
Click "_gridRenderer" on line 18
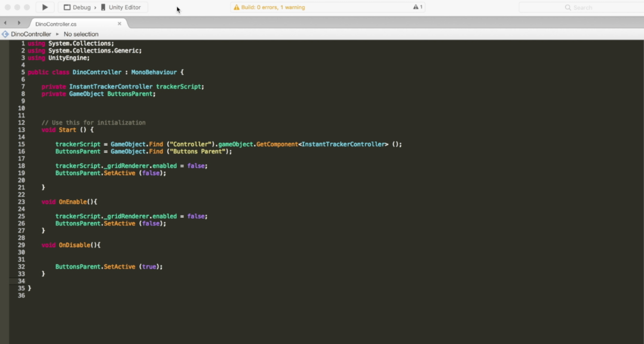(x=127, y=166)
